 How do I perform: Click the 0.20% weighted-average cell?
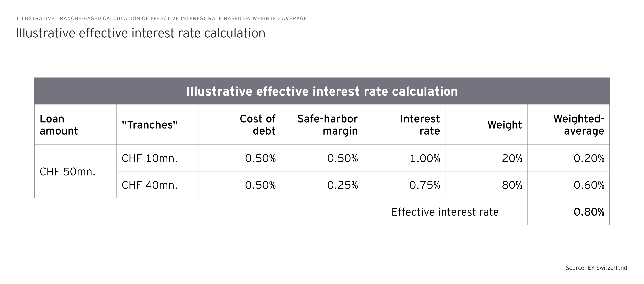(589, 158)
